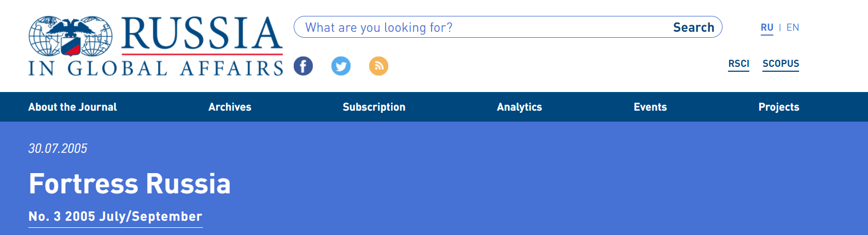Expand the Analytics menu
Screen dimensions: 868x235
(519, 107)
